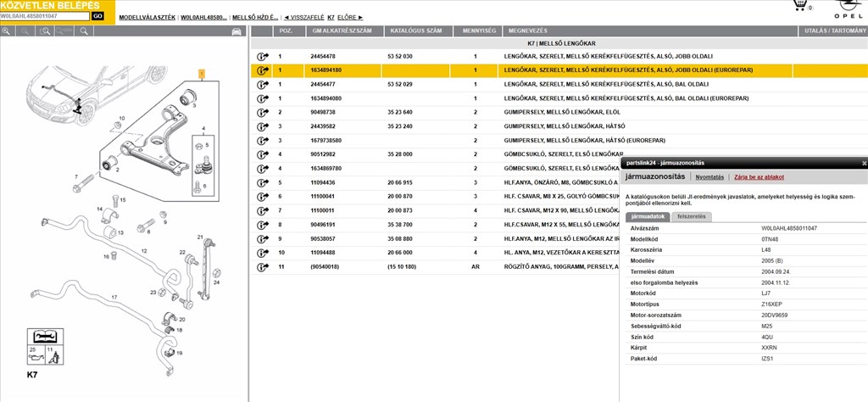The image size is (868, 402).
Task: Click the zoom out magnifier icon
Action: pos(25,31)
